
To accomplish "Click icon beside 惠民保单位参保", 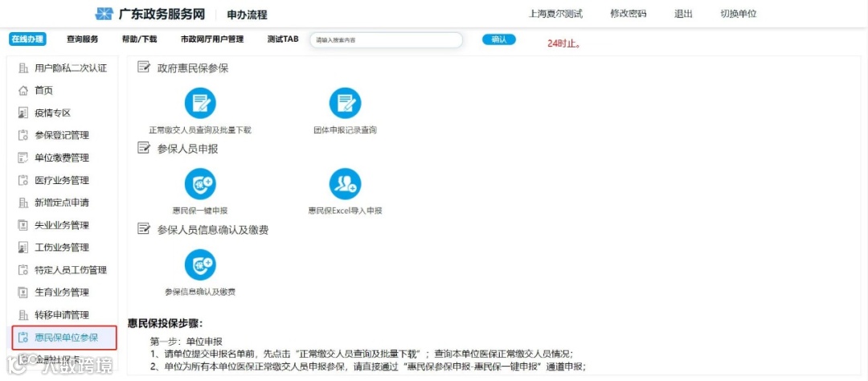I will click(23, 338).
